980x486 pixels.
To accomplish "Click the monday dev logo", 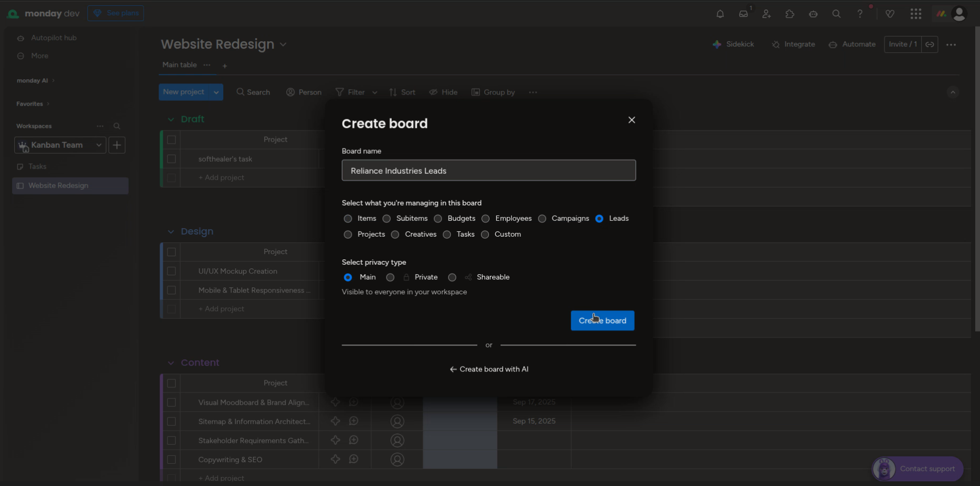I will tap(43, 14).
